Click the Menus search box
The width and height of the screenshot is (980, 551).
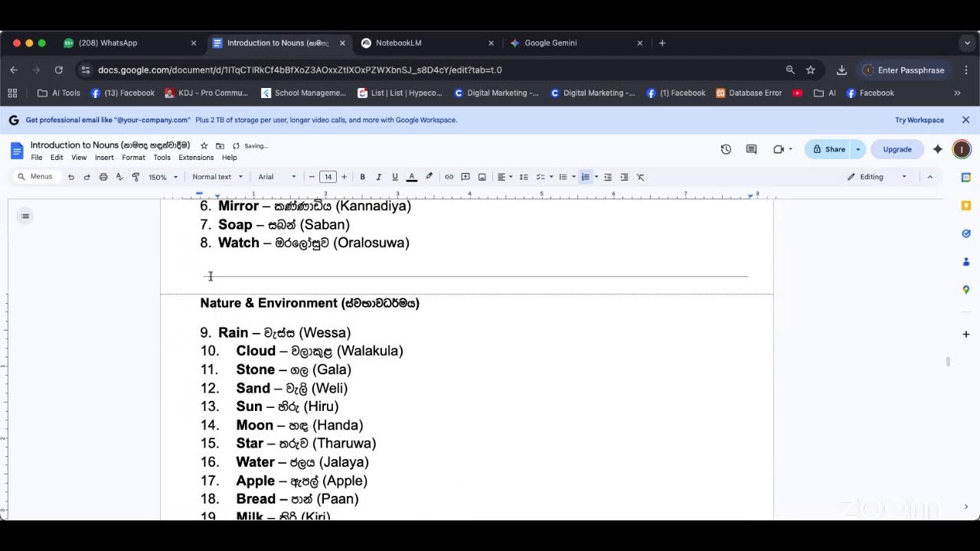point(35,177)
